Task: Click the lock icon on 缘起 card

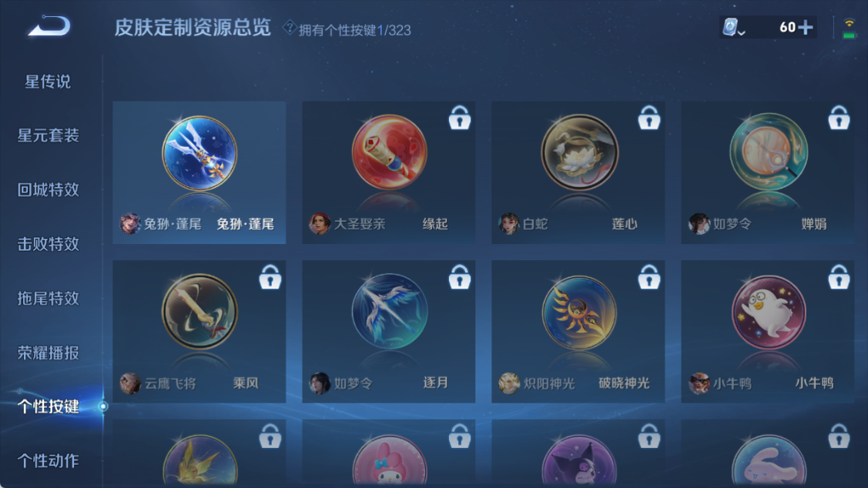Action: [x=460, y=117]
